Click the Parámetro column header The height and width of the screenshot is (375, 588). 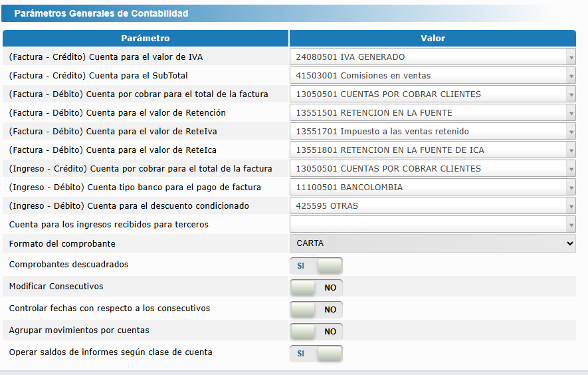[146, 39]
